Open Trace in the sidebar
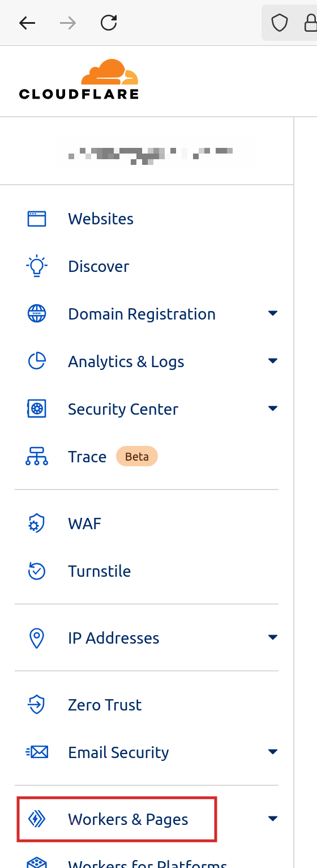Viewport: 317px width, 868px height. pos(87,457)
